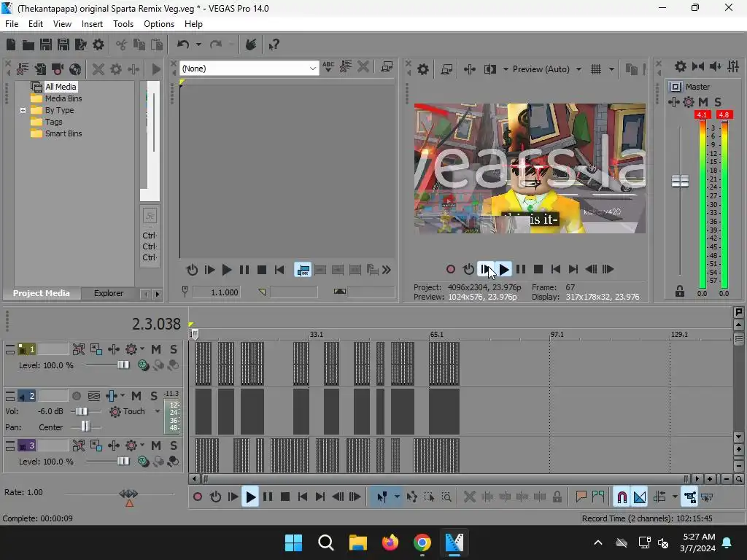The height and width of the screenshot is (560, 747).
Task: Click the Lock Event padlock icon
Action: click(x=557, y=497)
